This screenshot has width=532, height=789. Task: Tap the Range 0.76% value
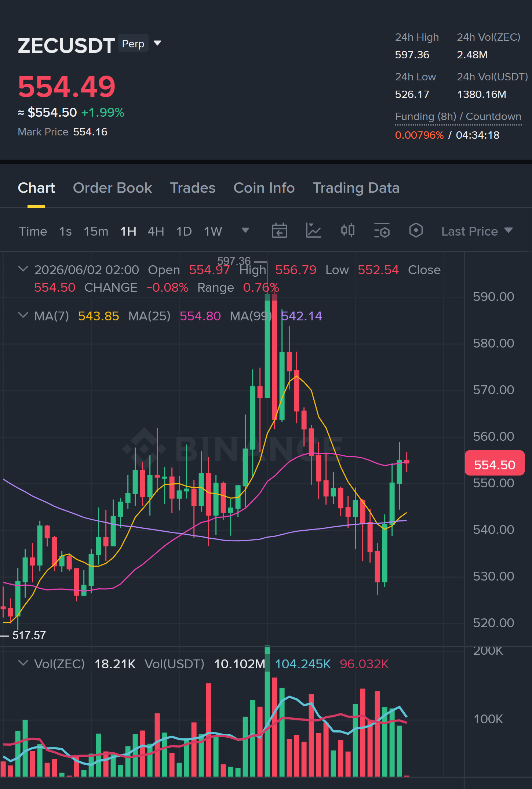261,287
